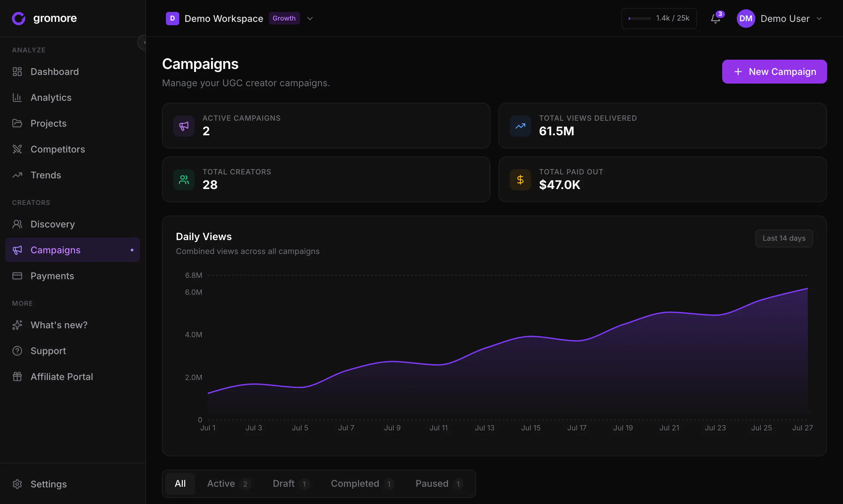The width and height of the screenshot is (843, 504).
Task: Click the Campaigns megaphone icon in sidebar
Action: [17, 250]
